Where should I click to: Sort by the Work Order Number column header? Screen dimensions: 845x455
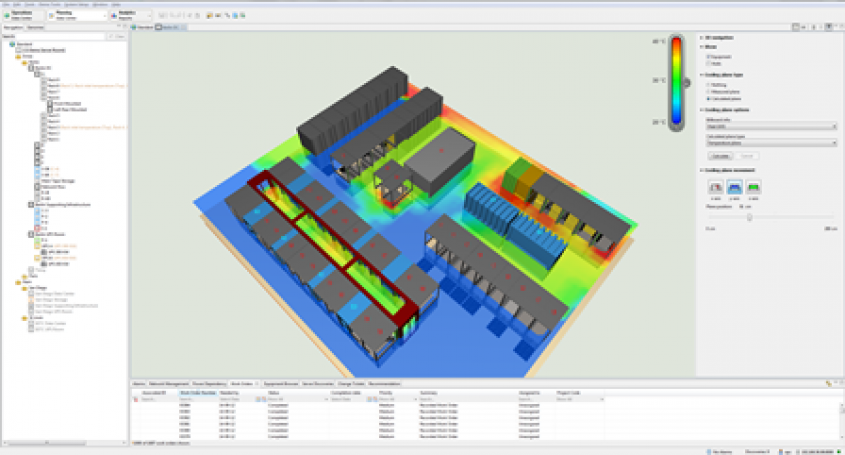click(198, 393)
